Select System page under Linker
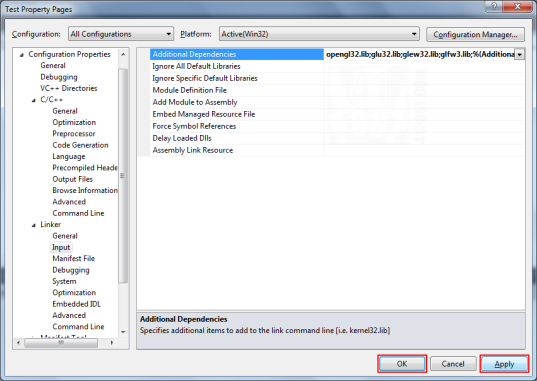 [x=64, y=281]
